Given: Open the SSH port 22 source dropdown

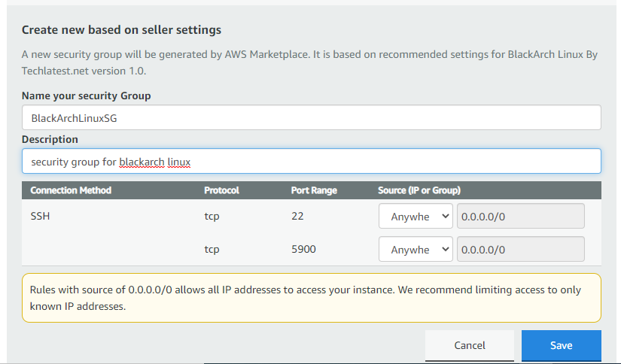Looking at the screenshot, I should [416, 216].
